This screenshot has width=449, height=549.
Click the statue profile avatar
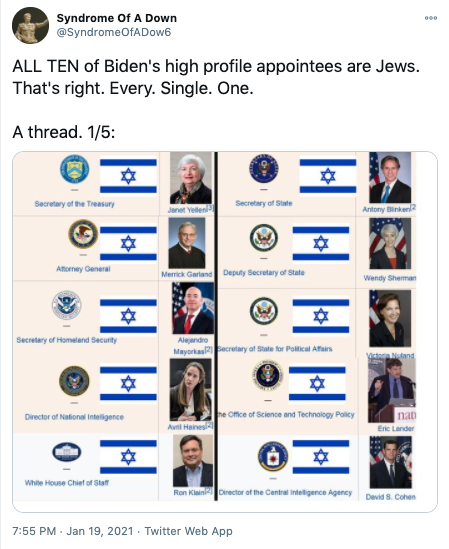[x=30, y=26]
